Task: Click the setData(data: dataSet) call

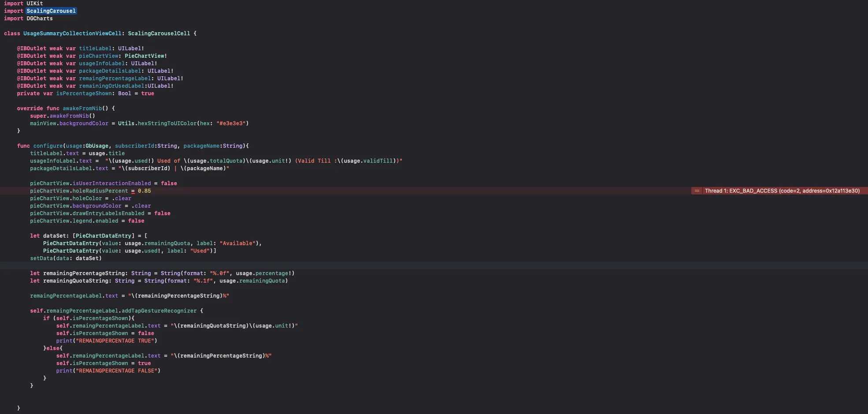Action: click(66, 258)
